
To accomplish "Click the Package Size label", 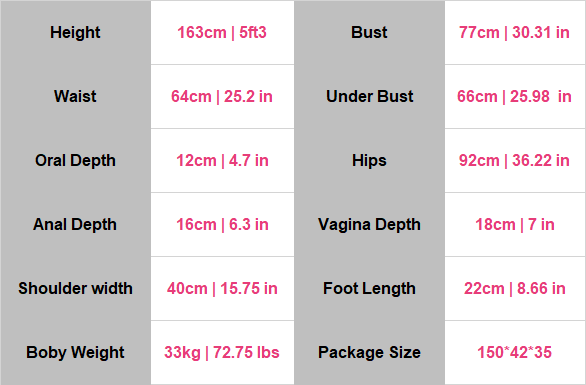I will click(x=369, y=352).
